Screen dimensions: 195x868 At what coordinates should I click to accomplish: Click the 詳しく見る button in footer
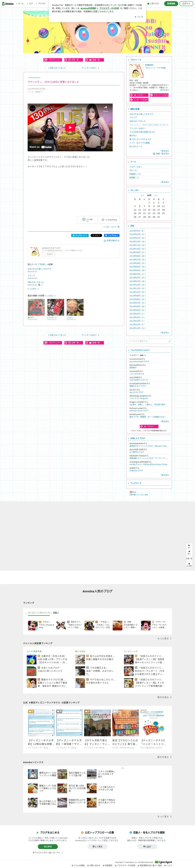[97, 846]
